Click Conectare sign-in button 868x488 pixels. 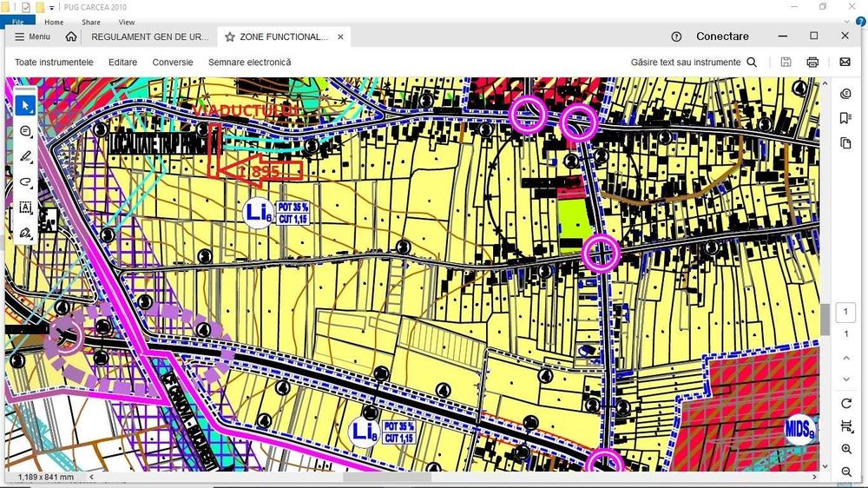pyautogui.click(x=722, y=36)
